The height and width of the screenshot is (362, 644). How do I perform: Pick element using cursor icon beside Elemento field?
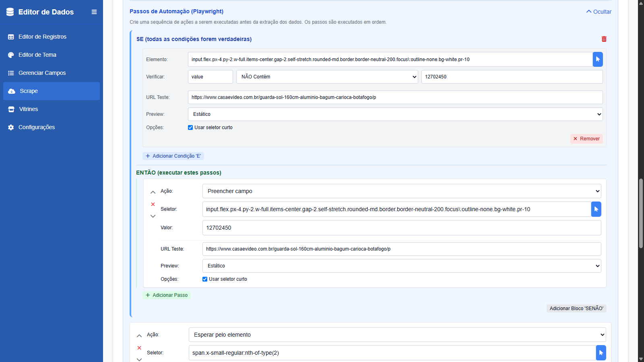coord(598,60)
